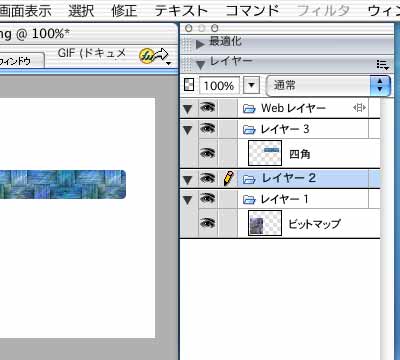Hide レイヤー 2 using its eye icon
The image size is (400, 360).
(x=208, y=178)
